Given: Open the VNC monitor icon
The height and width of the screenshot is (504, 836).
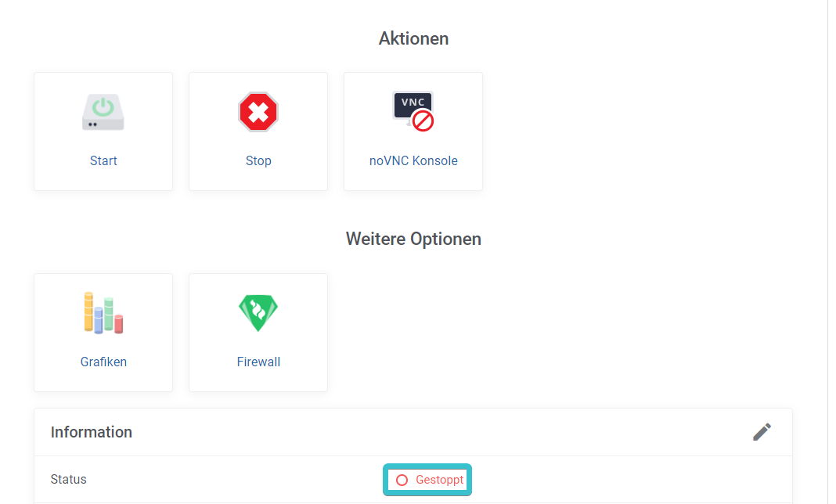Looking at the screenshot, I should tap(413, 111).
